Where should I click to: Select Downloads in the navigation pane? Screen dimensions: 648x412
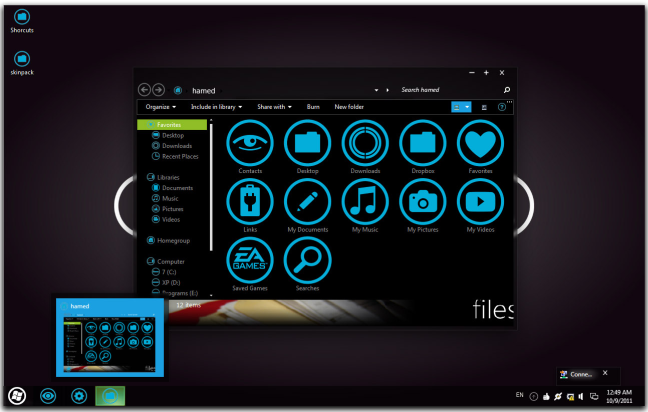(172, 146)
